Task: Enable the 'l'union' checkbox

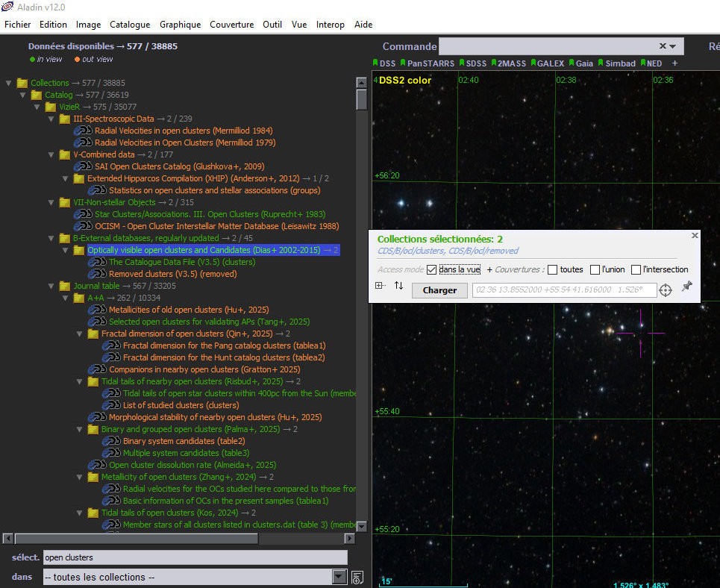Action: click(595, 269)
